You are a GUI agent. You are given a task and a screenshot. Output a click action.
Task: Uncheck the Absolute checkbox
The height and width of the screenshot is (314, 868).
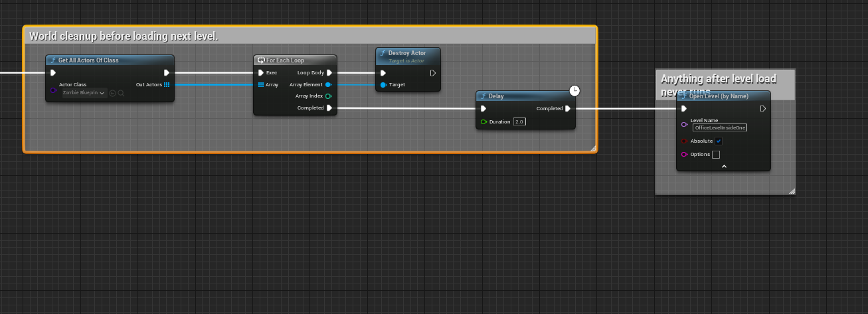pyautogui.click(x=719, y=141)
